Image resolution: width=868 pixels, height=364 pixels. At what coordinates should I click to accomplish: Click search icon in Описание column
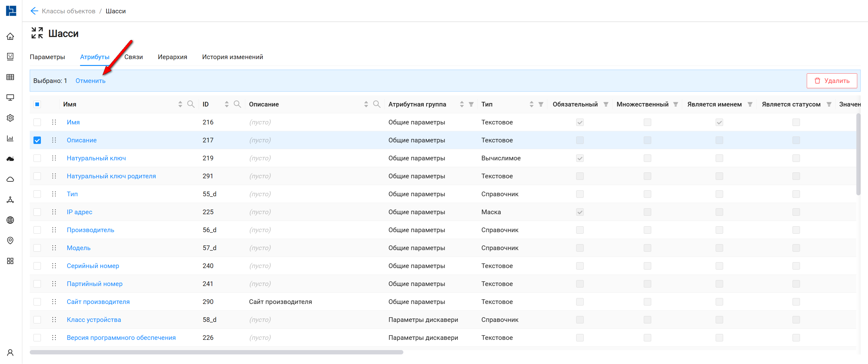pos(377,104)
